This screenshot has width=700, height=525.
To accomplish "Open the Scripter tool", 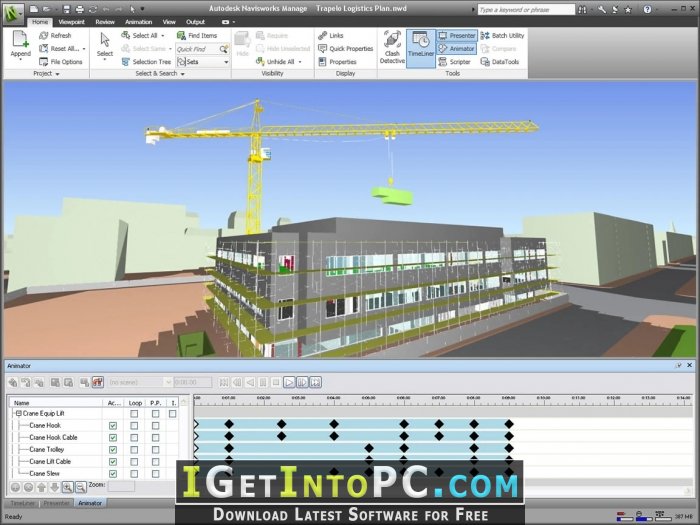I will pos(454,62).
